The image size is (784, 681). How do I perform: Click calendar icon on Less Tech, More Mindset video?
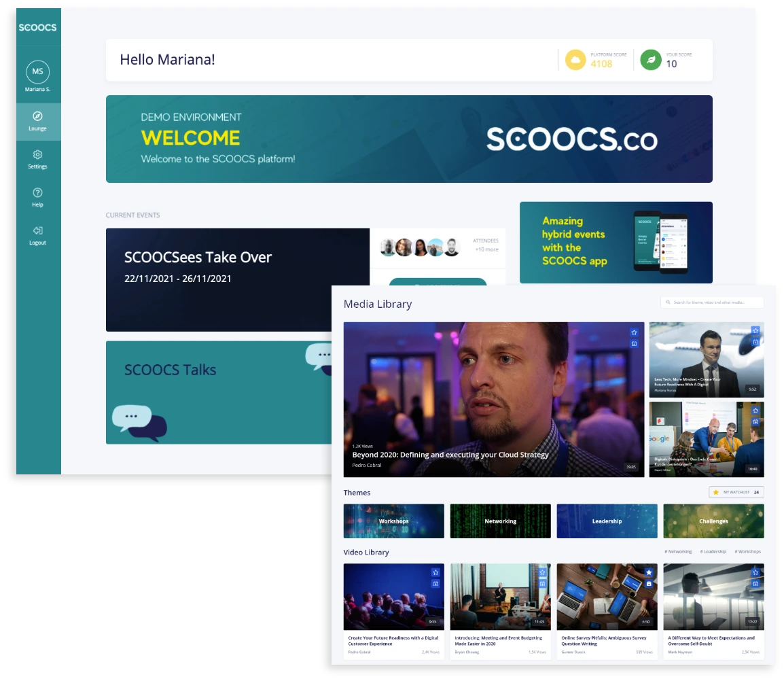[755, 342]
